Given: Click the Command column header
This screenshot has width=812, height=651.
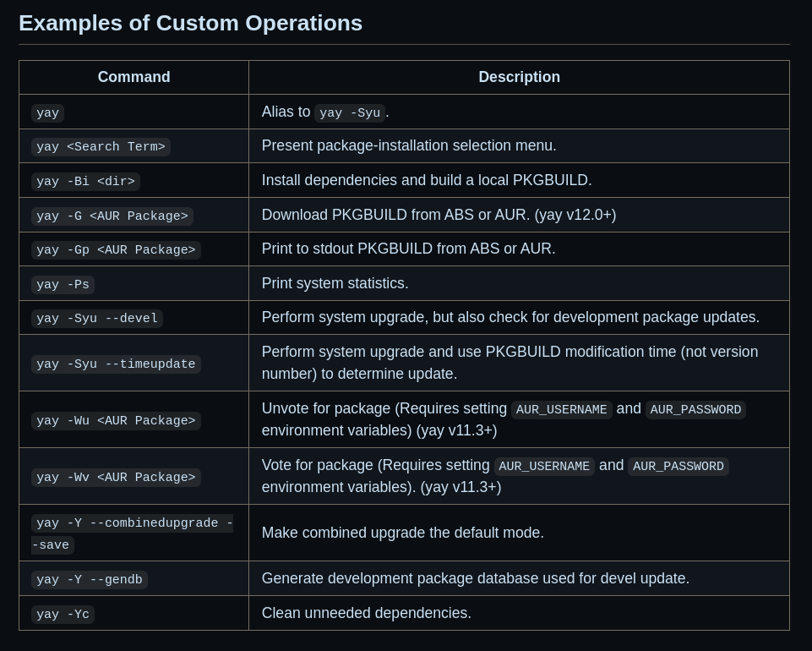Looking at the screenshot, I should pos(134,77).
